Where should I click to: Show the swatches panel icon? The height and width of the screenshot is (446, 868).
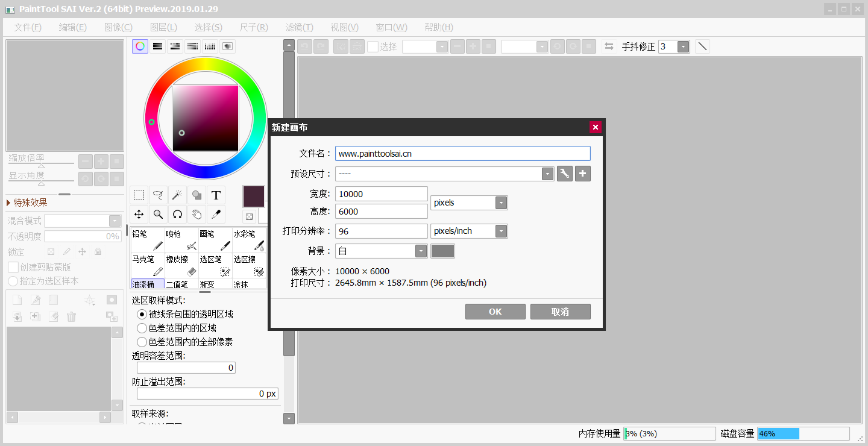pos(210,46)
